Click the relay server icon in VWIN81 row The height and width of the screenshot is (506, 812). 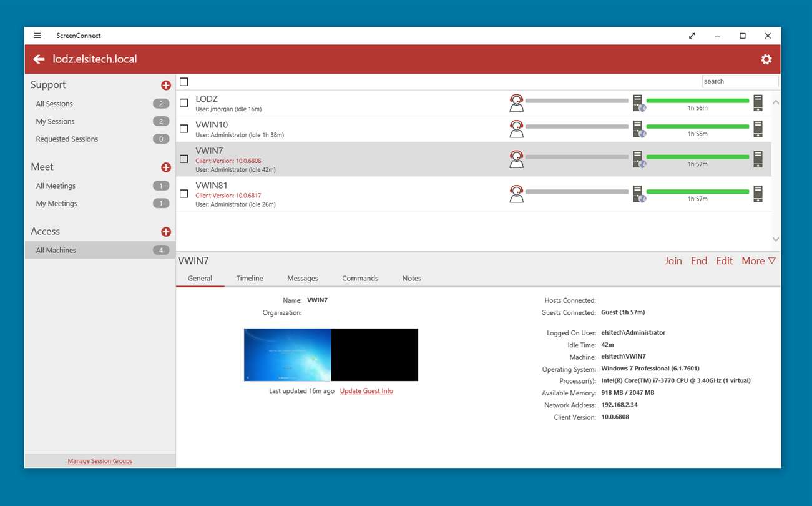click(638, 194)
